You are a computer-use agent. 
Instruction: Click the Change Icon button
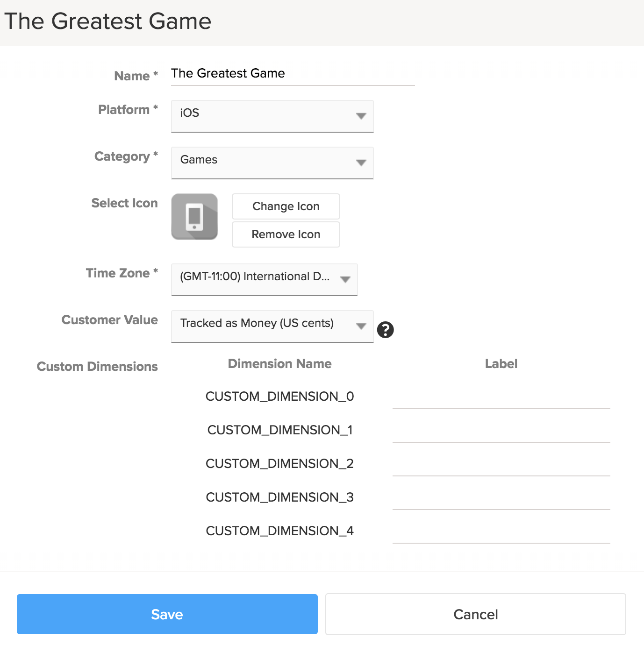(286, 206)
